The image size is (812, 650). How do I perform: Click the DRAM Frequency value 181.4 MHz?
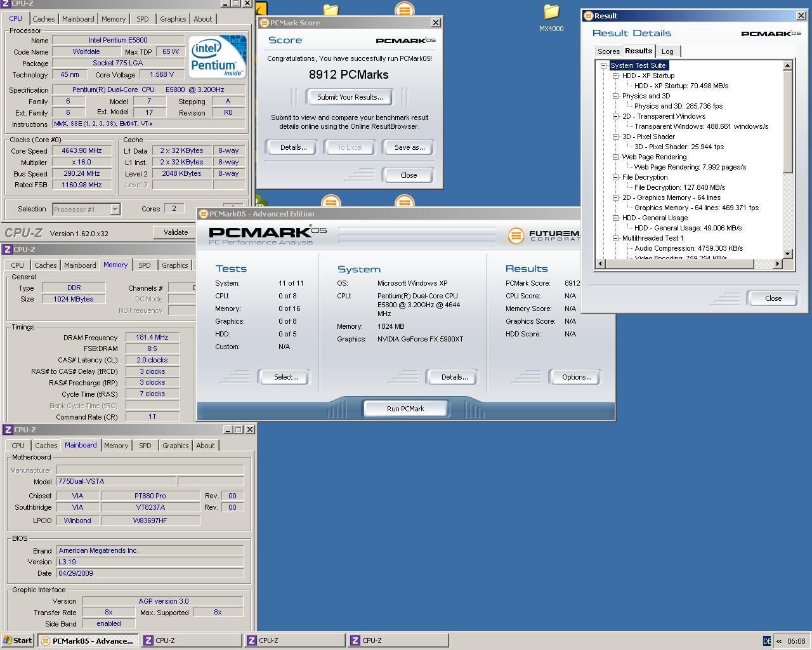[x=152, y=338]
